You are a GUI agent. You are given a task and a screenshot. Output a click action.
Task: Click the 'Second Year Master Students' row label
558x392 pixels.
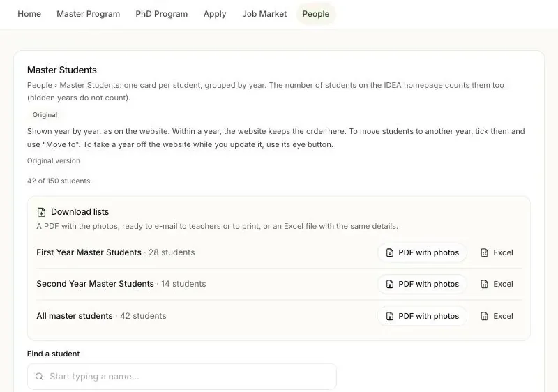pyautogui.click(x=95, y=284)
